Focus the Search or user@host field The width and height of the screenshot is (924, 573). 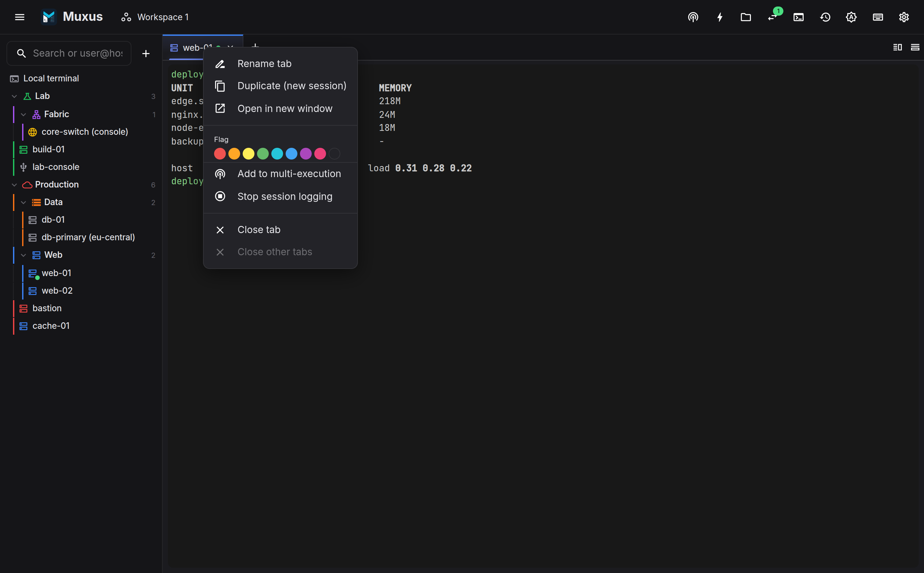[x=69, y=53]
